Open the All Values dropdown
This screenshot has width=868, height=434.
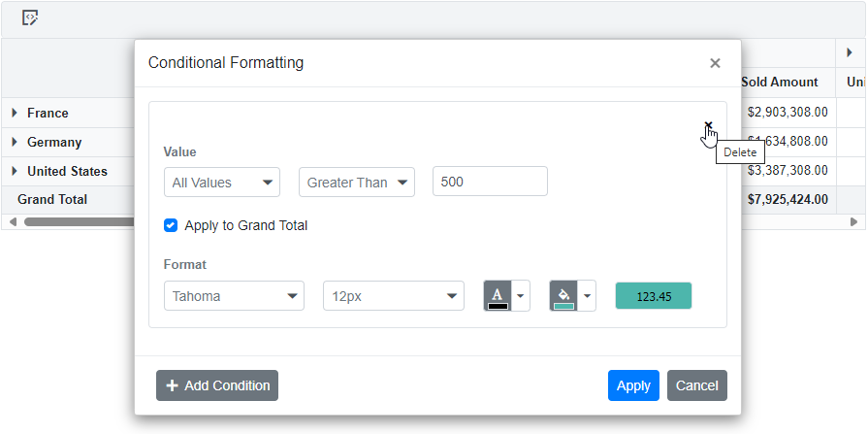coord(222,183)
